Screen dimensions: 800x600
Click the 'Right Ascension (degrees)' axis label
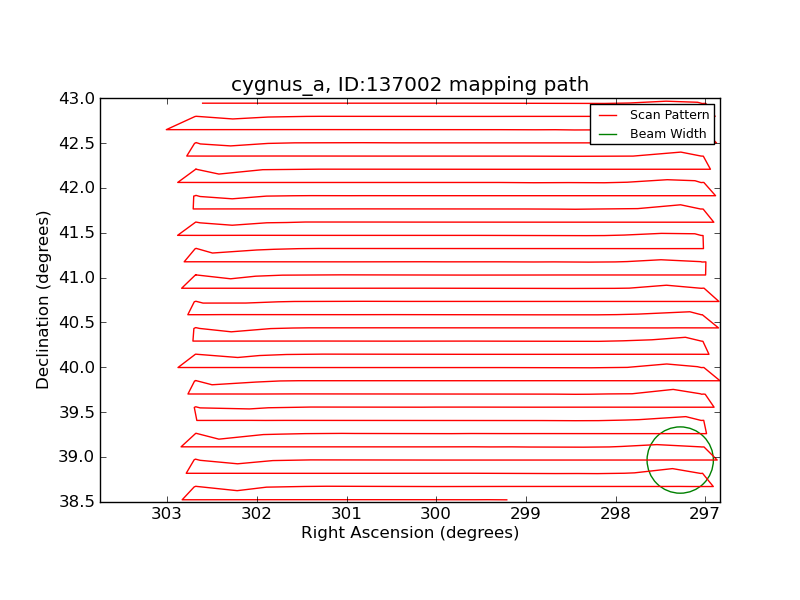tap(410, 533)
